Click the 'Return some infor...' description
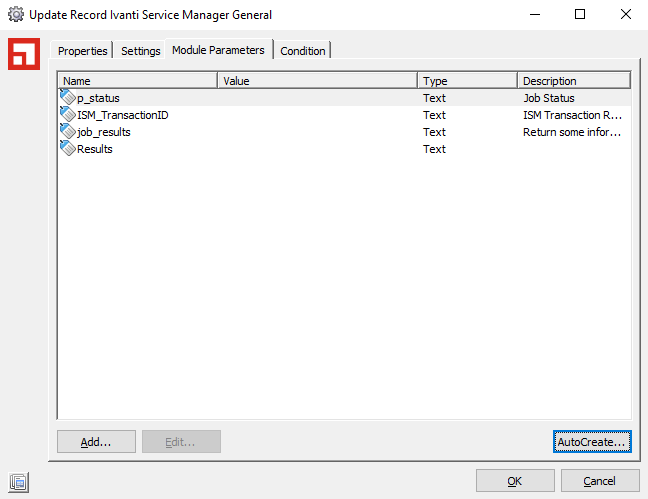Viewport: 648px width, 499px height. point(572,132)
